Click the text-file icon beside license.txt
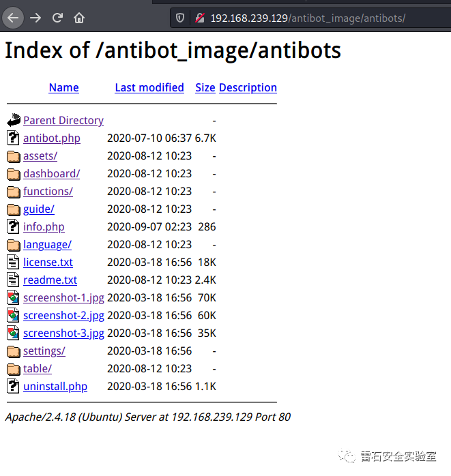This screenshot has width=451, height=476. [13, 262]
